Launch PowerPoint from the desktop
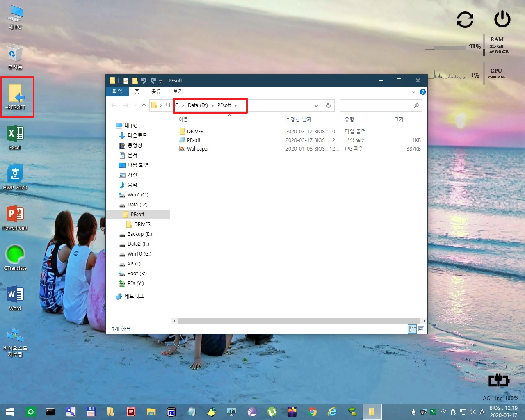The width and height of the screenshot is (525, 420). tap(15, 218)
